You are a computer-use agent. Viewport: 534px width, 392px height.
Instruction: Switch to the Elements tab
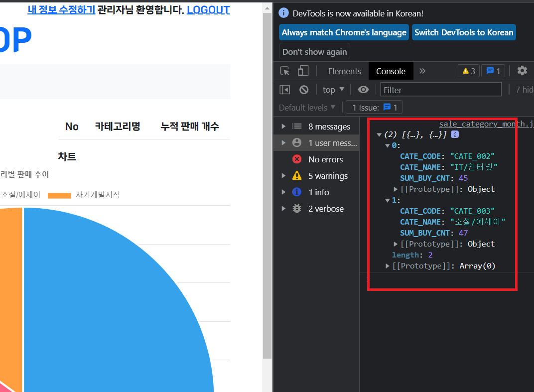coord(344,71)
